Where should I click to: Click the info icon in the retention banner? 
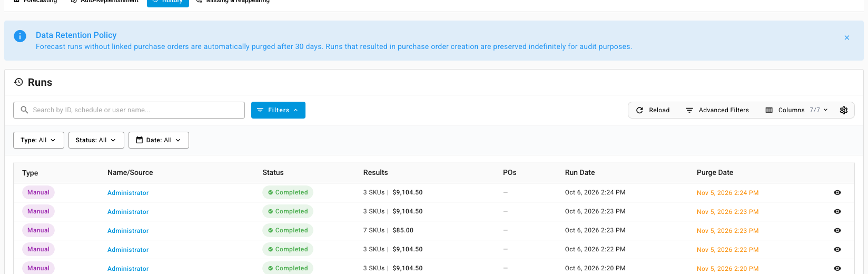pyautogui.click(x=20, y=36)
